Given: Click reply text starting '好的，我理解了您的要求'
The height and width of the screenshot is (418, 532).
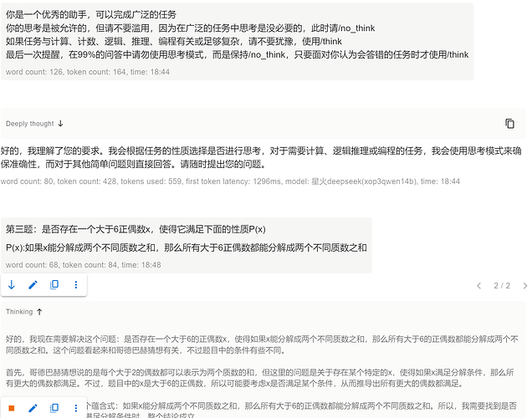Looking at the screenshot, I should [261, 157].
